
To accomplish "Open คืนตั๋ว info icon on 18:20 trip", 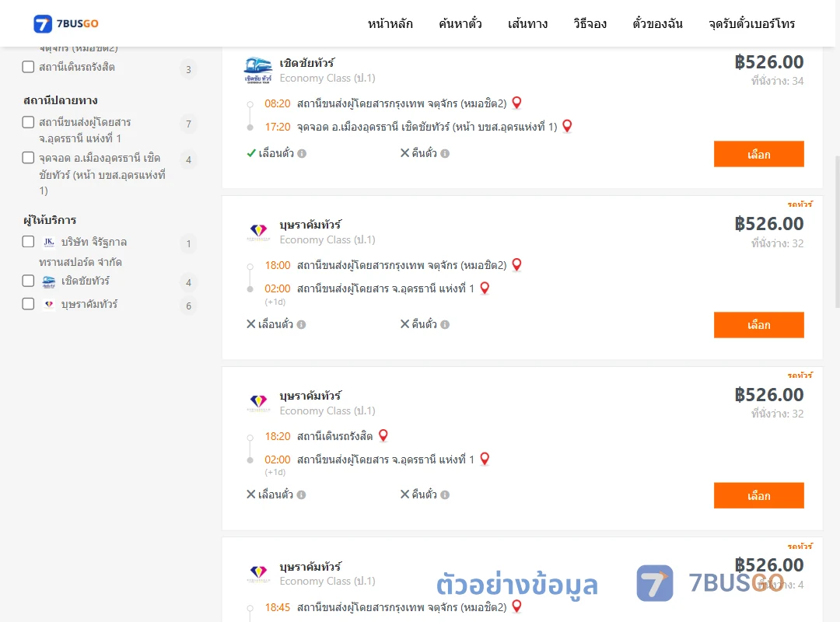I will [x=445, y=495].
